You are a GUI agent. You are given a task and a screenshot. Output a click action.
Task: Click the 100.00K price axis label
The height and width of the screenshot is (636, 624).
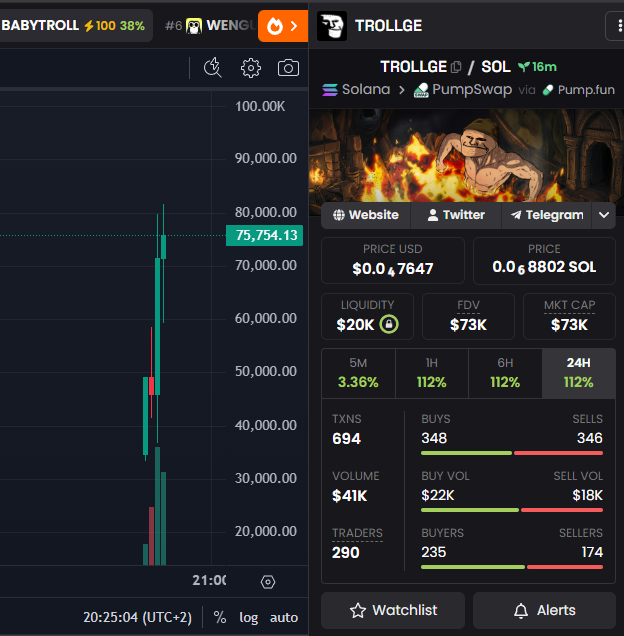pos(260,107)
